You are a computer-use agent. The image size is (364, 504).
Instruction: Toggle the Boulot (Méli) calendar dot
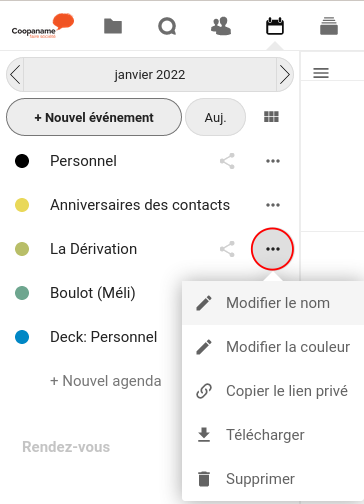coord(22,293)
